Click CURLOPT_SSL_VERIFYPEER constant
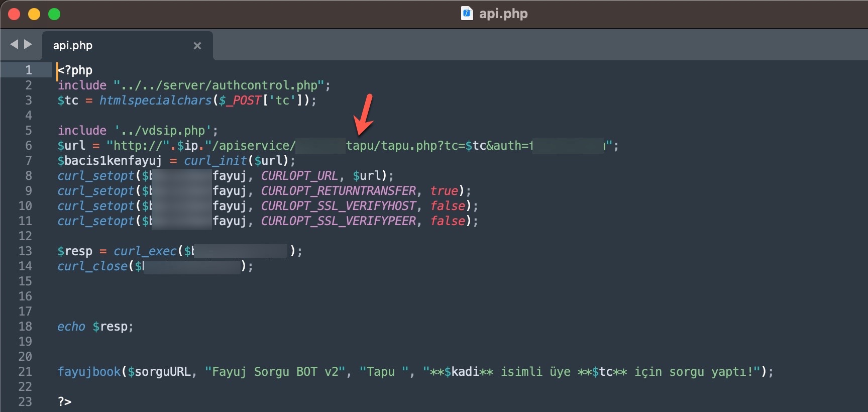 click(x=339, y=221)
